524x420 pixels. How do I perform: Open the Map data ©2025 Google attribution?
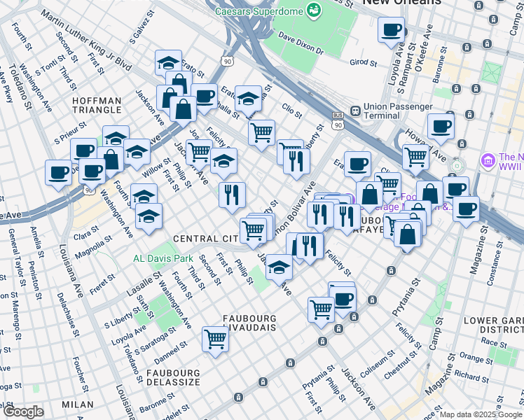pos(481,415)
